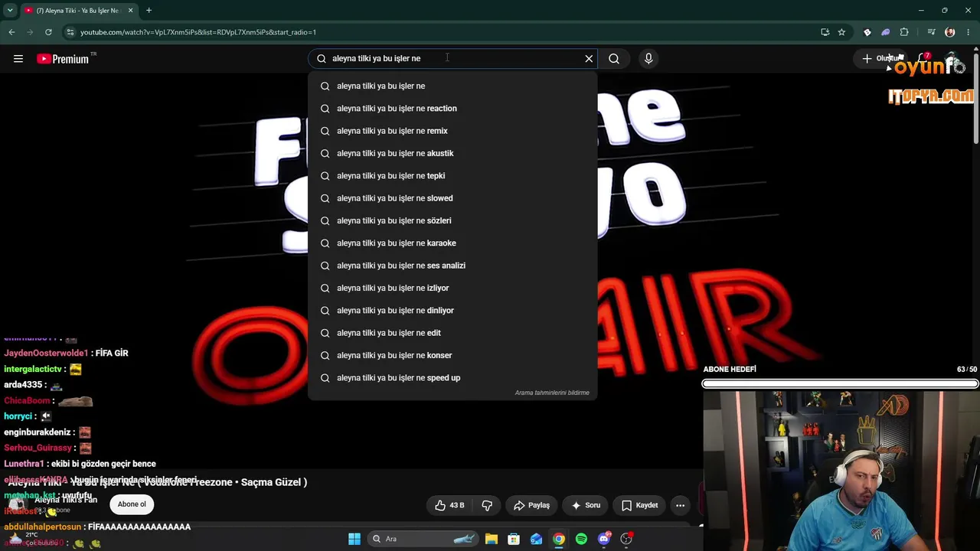Click the purple extension icon in toolbar

(x=886, y=32)
